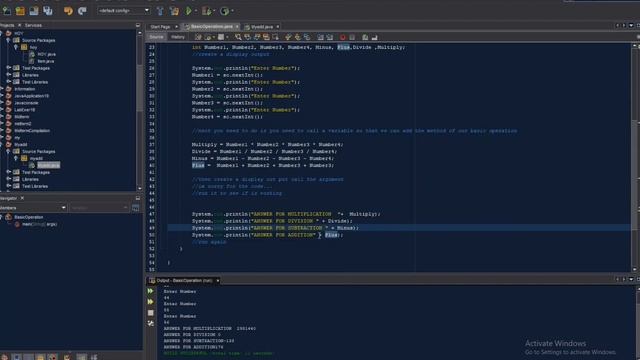This screenshot has height=360, width=640.
Task: Switch to the BasicOperations.java tab
Action: pyautogui.click(x=211, y=27)
